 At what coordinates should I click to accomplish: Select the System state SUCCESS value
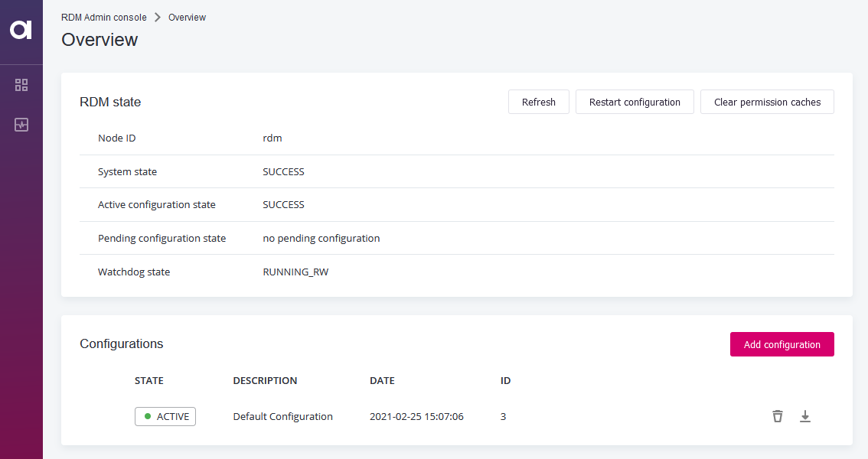[283, 171]
